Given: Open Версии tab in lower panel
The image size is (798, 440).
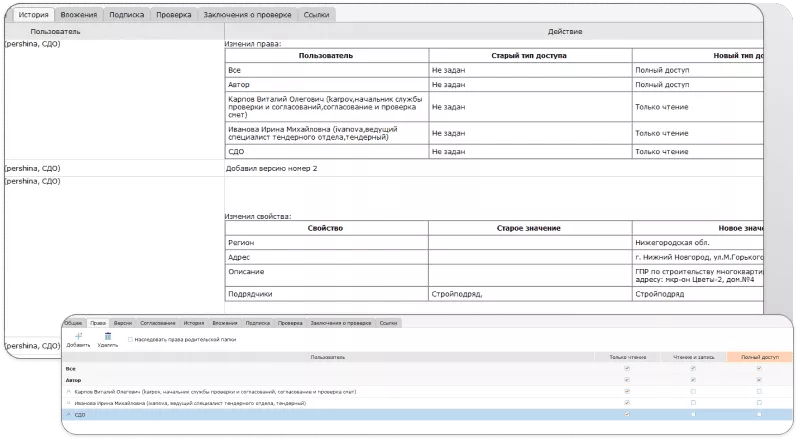Looking at the screenshot, I should coord(122,323).
